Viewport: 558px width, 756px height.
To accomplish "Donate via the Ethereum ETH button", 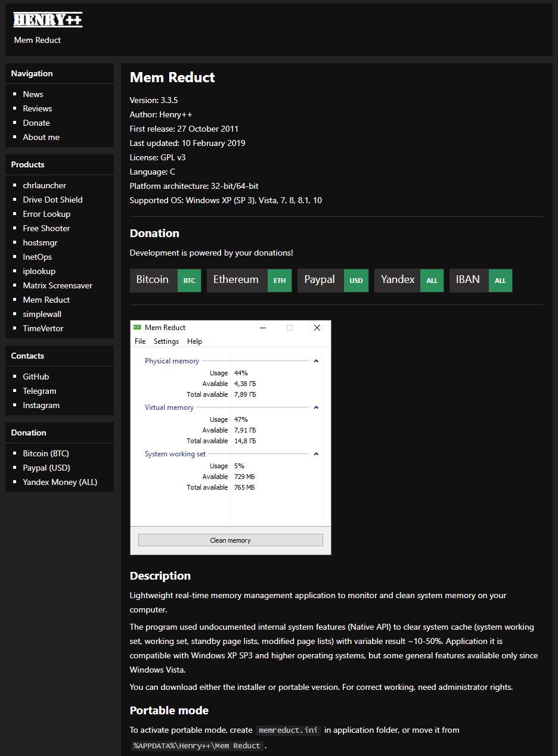I will pos(249,280).
